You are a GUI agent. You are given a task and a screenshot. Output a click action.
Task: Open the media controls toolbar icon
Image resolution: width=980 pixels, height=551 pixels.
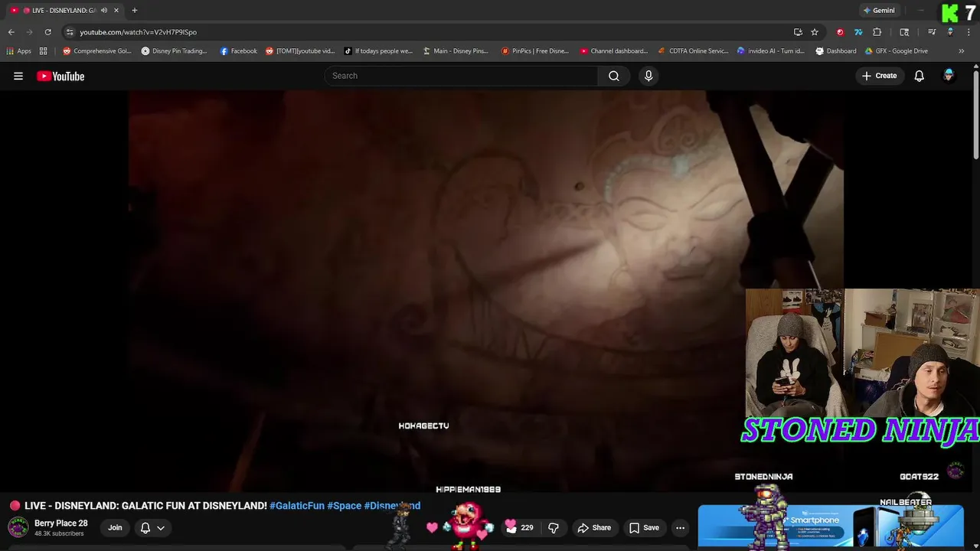(x=932, y=32)
